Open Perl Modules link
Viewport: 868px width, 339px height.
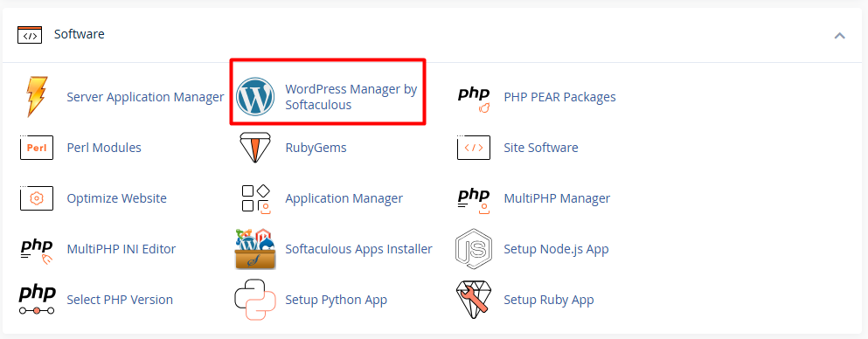point(104,148)
